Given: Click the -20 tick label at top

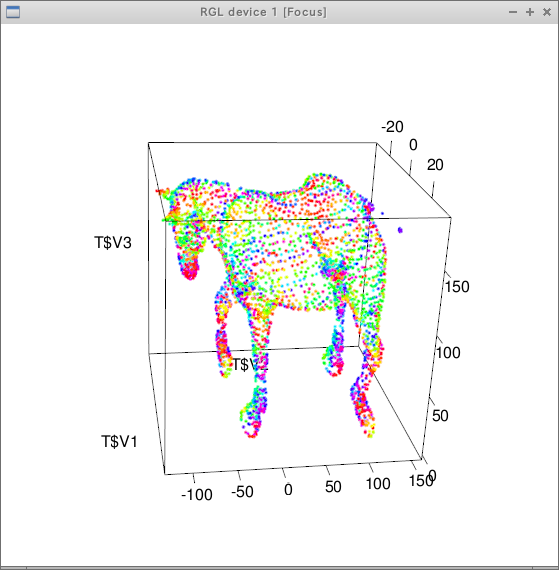Looking at the screenshot, I should (392, 127).
